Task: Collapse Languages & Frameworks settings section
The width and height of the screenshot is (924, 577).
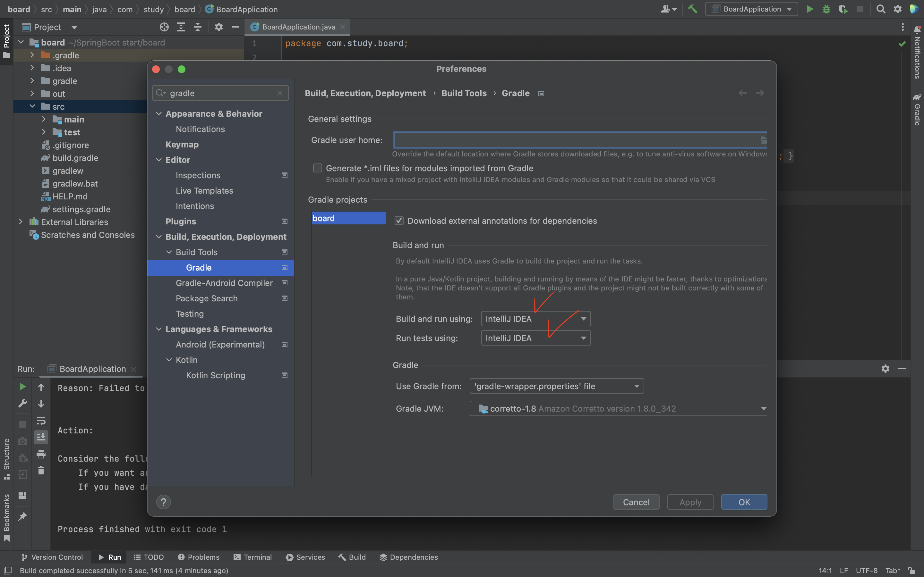Action: pyautogui.click(x=159, y=329)
